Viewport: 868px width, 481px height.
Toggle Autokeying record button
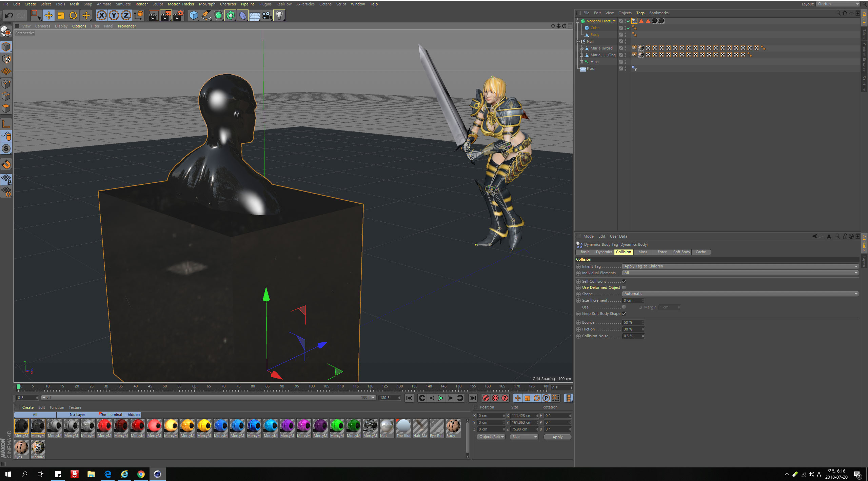(495, 398)
